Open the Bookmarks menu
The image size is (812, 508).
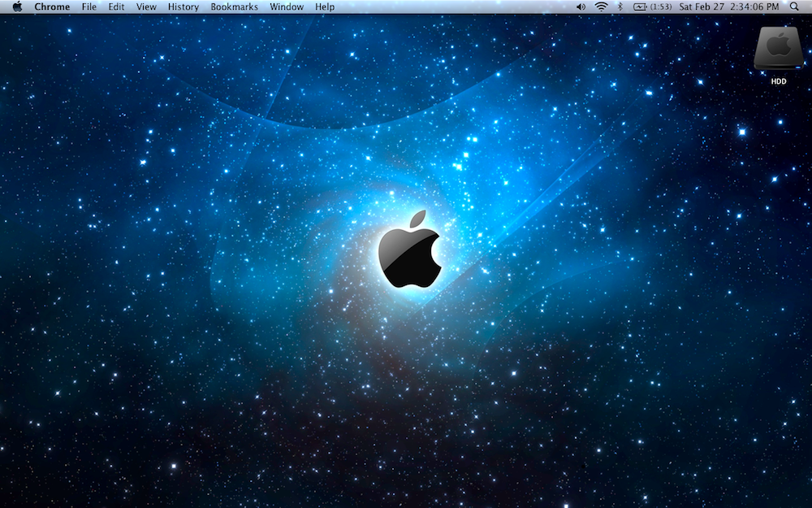234,7
